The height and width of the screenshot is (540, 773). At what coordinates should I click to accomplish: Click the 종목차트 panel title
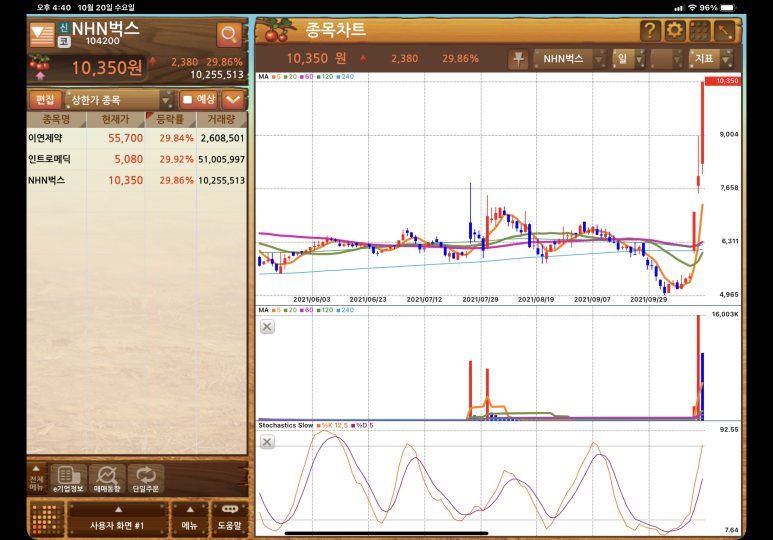[336, 30]
